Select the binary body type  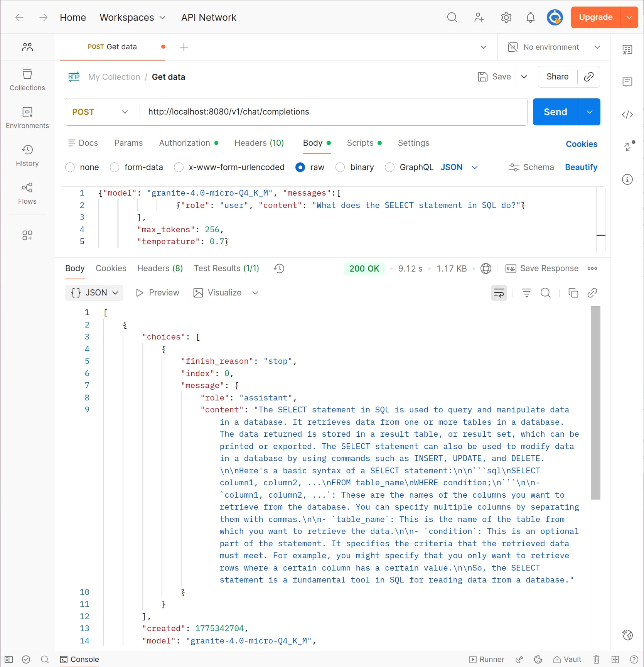pos(340,167)
